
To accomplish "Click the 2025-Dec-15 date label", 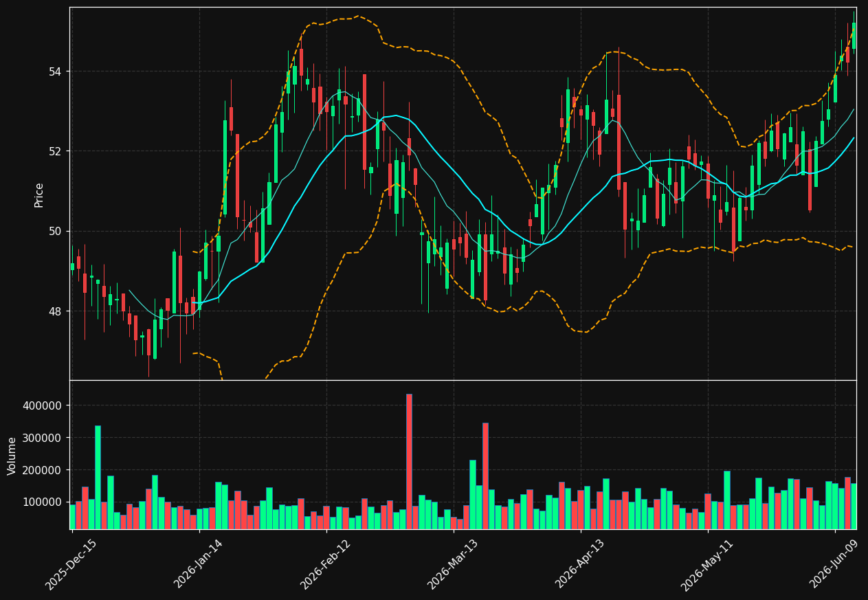I will [71, 565].
